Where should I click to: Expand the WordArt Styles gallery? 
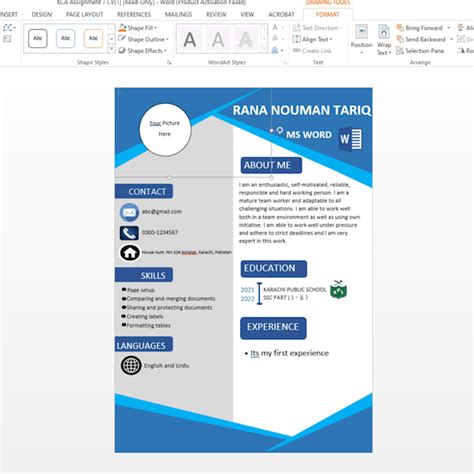264,49
